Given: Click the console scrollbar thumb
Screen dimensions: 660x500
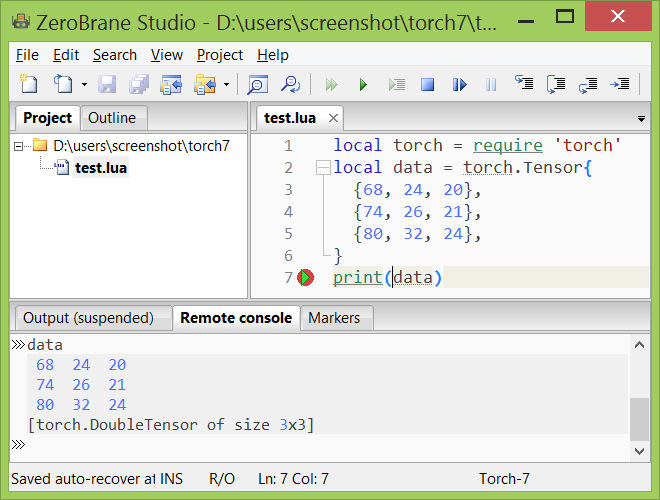Looking at the screenshot, I should click(639, 419).
